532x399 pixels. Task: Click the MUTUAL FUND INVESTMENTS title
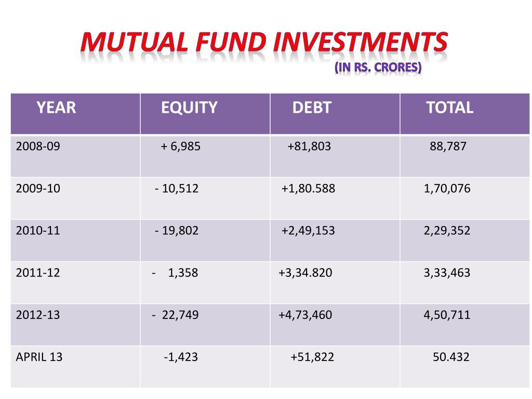(x=264, y=43)
